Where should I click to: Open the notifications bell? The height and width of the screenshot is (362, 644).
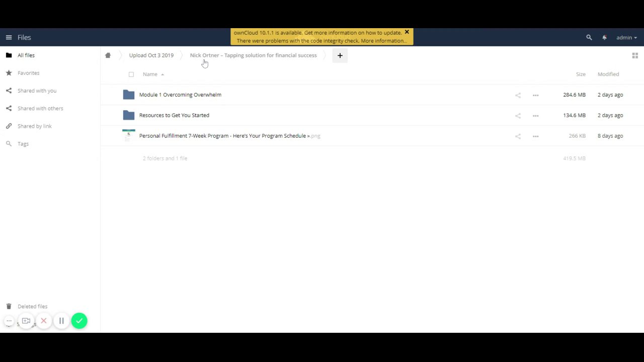pyautogui.click(x=604, y=37)
